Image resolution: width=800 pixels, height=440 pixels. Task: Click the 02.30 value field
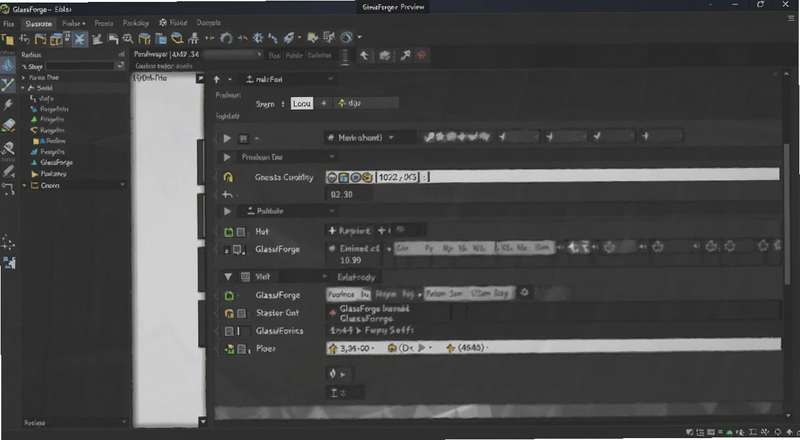(348, 194)
